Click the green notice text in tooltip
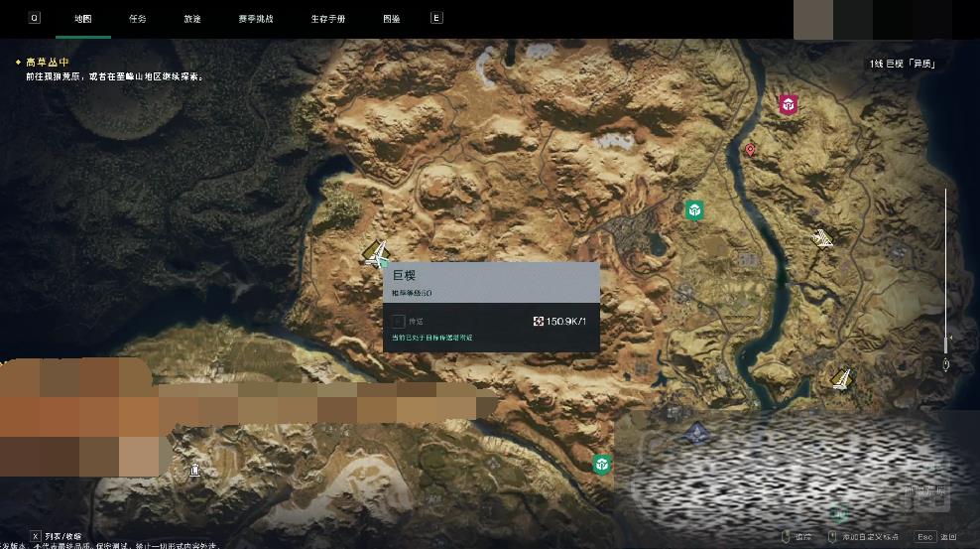This screenshot has height=549, width=980. [x=431, y=338]
